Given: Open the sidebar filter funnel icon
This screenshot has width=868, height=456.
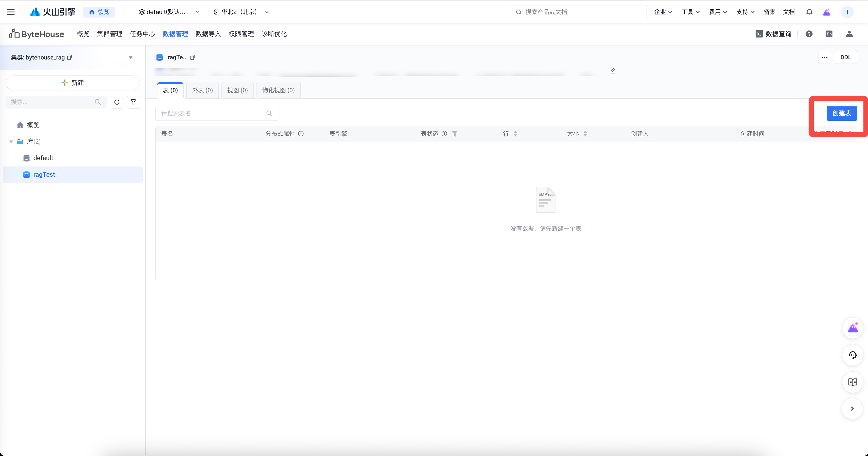Looking at the screenshot, I should point(133,102).
